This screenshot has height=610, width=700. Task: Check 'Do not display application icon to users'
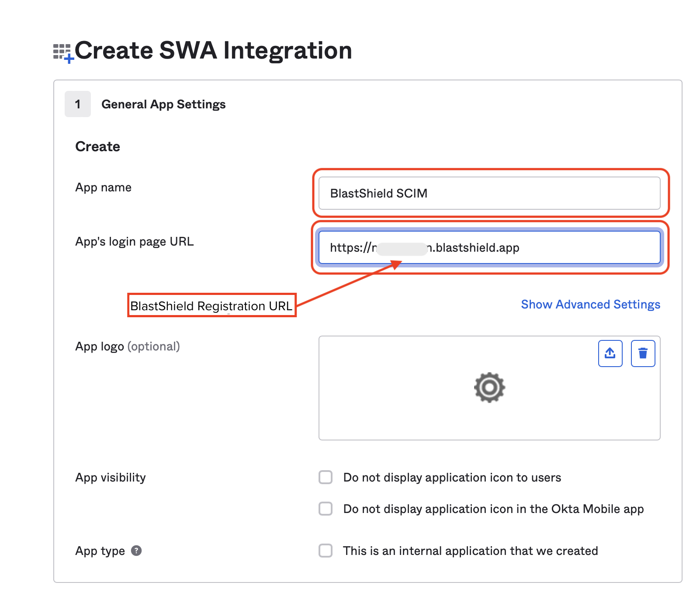click(x=325, y=478)
